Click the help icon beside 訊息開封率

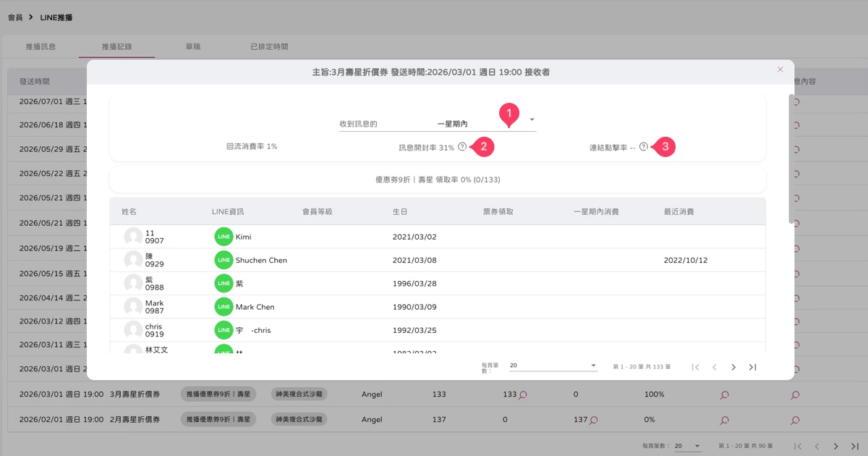click(462, 147)
